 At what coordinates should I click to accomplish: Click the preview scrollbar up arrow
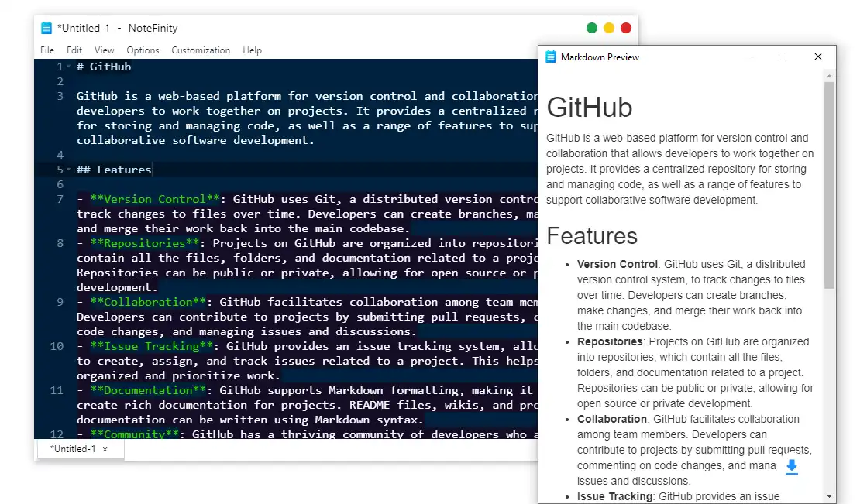829,76
